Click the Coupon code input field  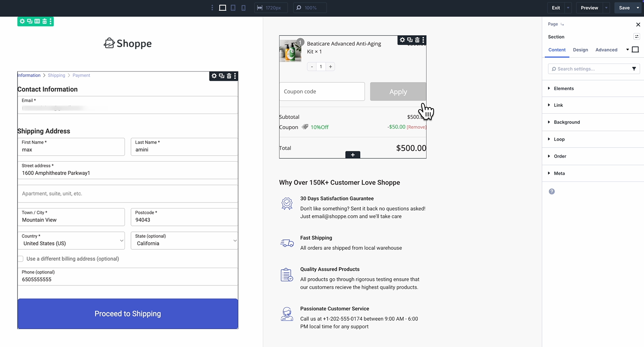(322, 92)
